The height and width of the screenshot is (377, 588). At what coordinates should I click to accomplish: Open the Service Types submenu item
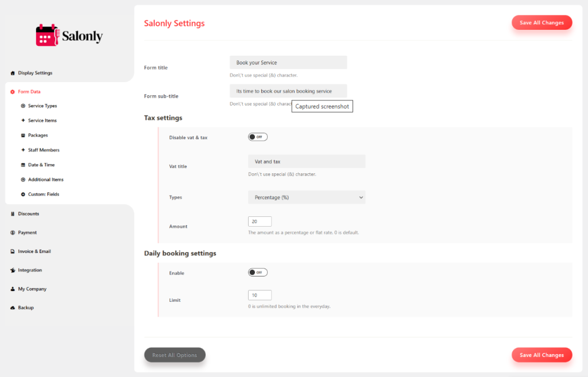[x=42, y=106]
